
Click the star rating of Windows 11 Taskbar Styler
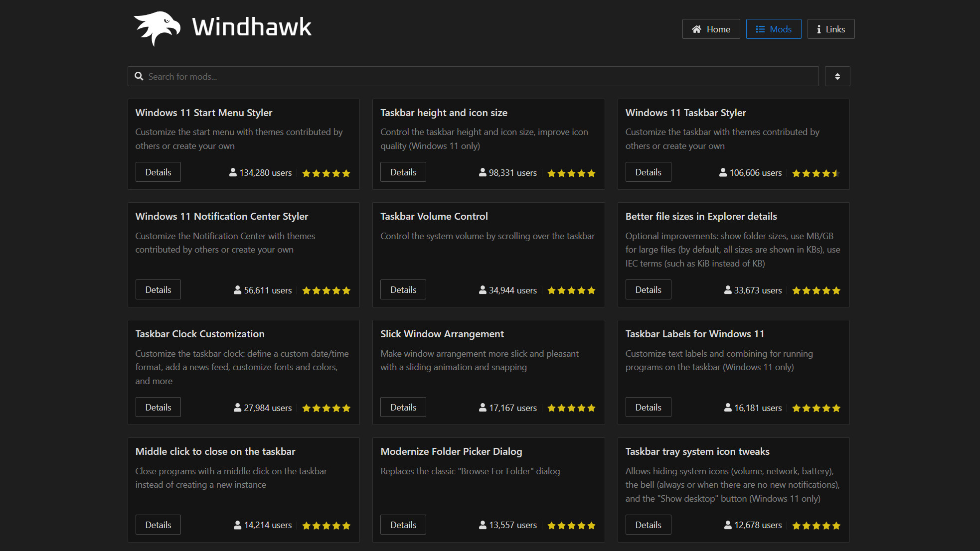pyautogui.click(x=817, y=173)
